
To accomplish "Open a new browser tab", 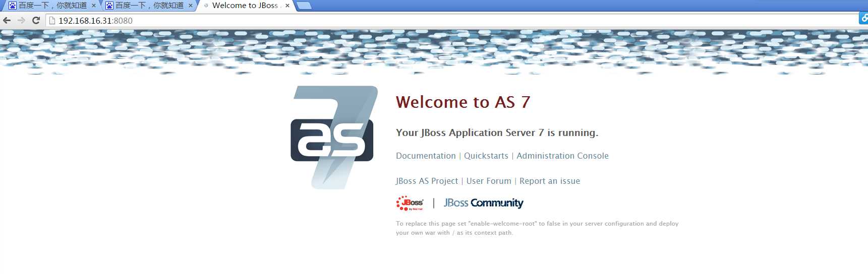I will pos(304,6).
